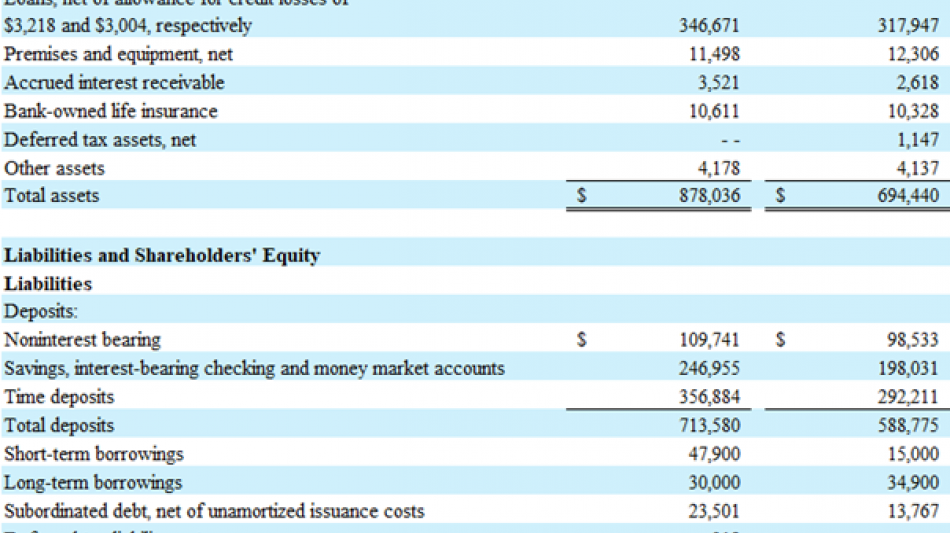
Task: Click the Total assets value 878,036
Action: [x=709, y=196]
